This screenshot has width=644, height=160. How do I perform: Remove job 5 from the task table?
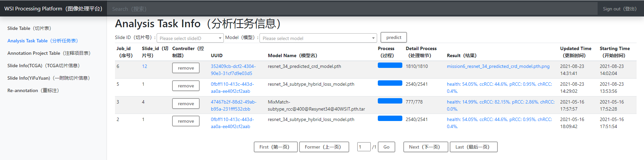(186, 86)
